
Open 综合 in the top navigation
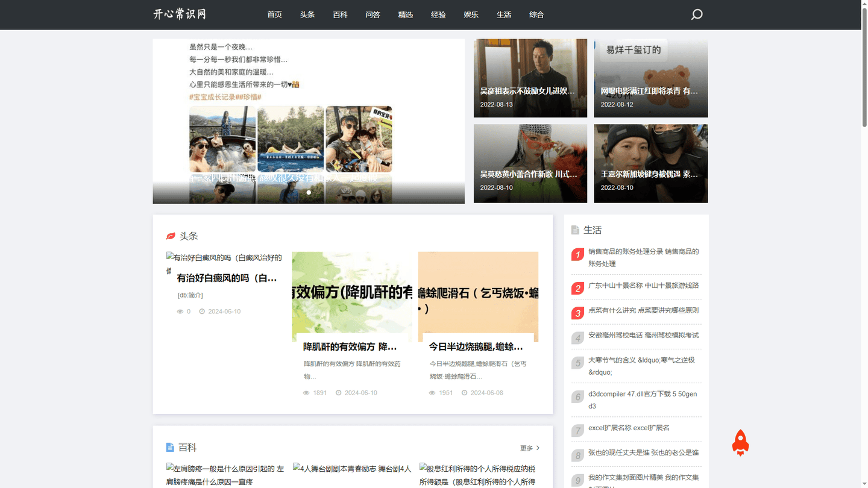tap(536, 14)
